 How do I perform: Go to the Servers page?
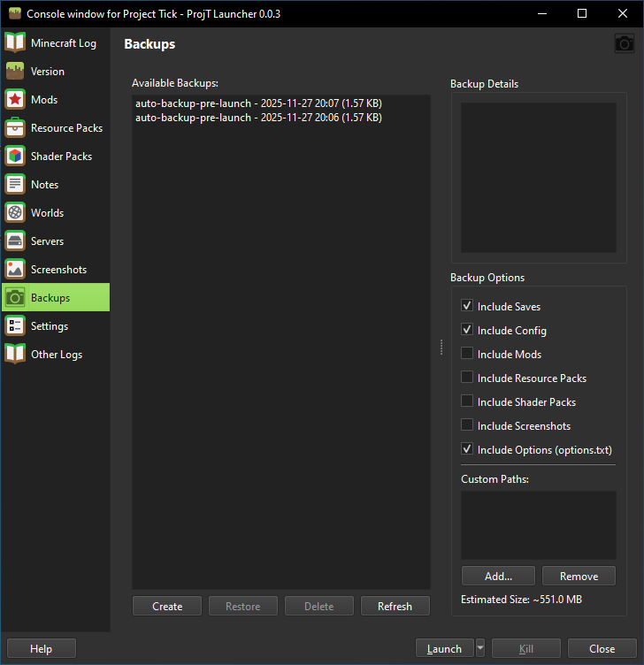point(56,241)
